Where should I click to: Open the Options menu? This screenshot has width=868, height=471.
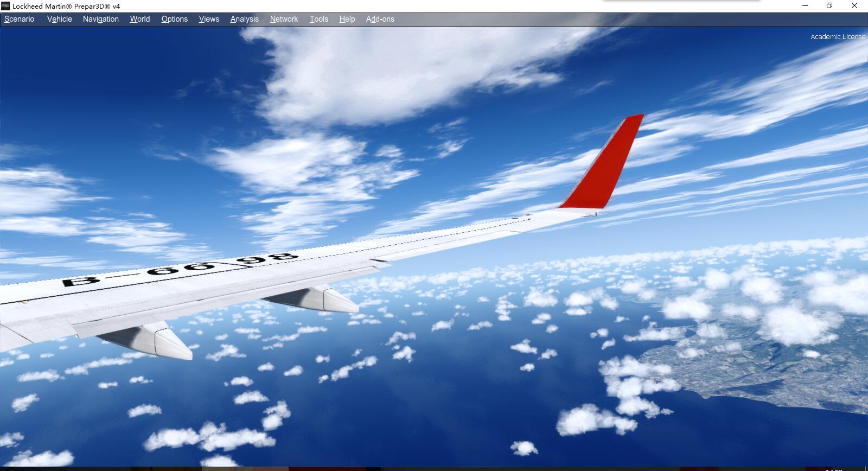pyautogui.click(x=175, y=19)
